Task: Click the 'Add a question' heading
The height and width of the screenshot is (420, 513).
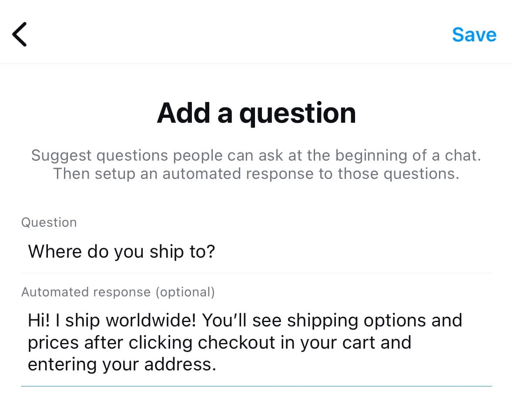Action: [256, 112]
